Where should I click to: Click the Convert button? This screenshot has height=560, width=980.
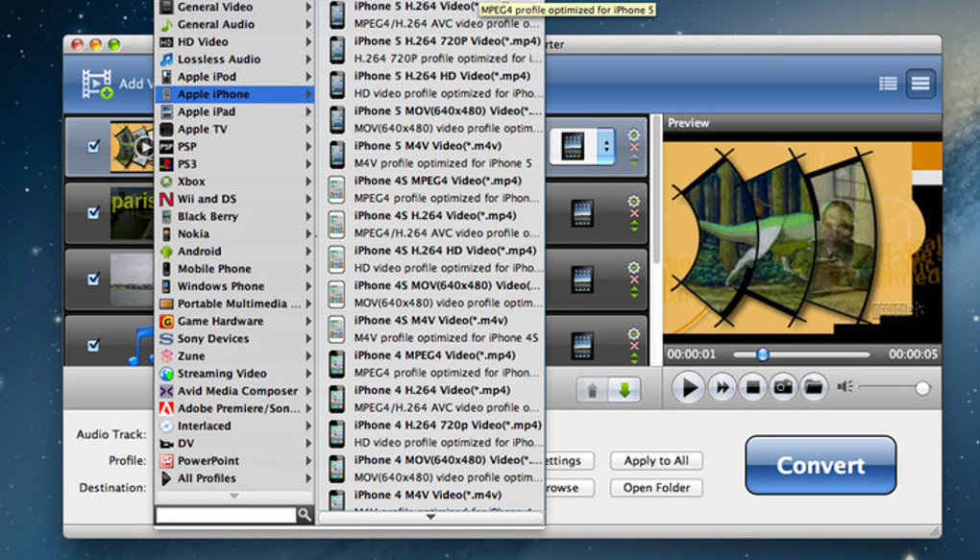coord(821,465)
